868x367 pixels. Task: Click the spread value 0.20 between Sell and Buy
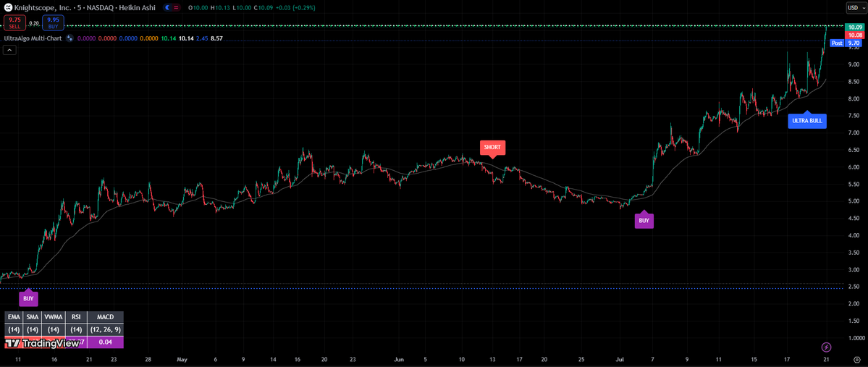pos(34,23)
